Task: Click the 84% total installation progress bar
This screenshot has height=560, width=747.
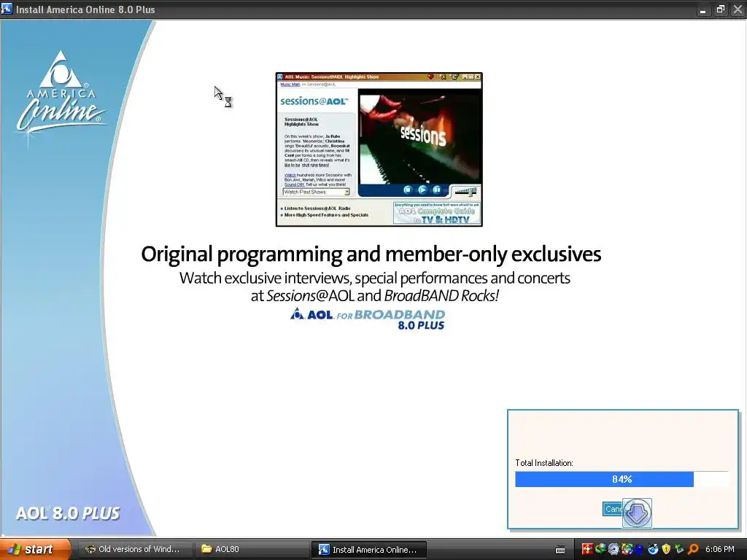Action: 622,479
